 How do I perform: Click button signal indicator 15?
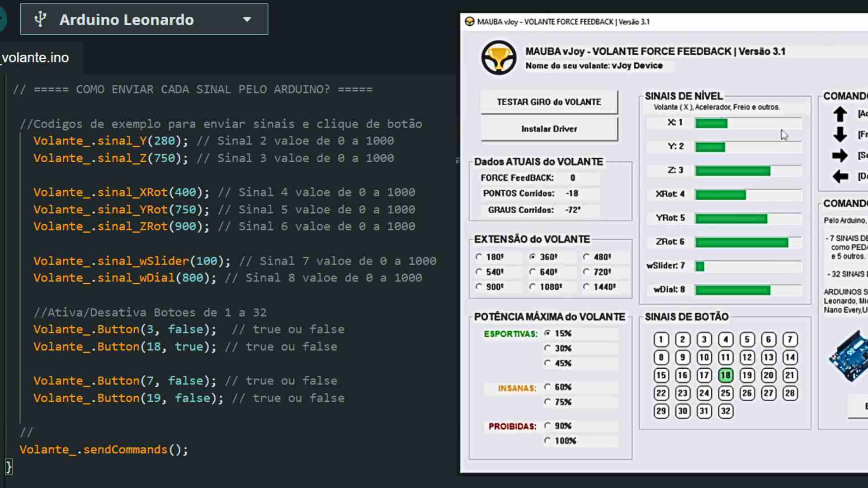pos(661,375)
